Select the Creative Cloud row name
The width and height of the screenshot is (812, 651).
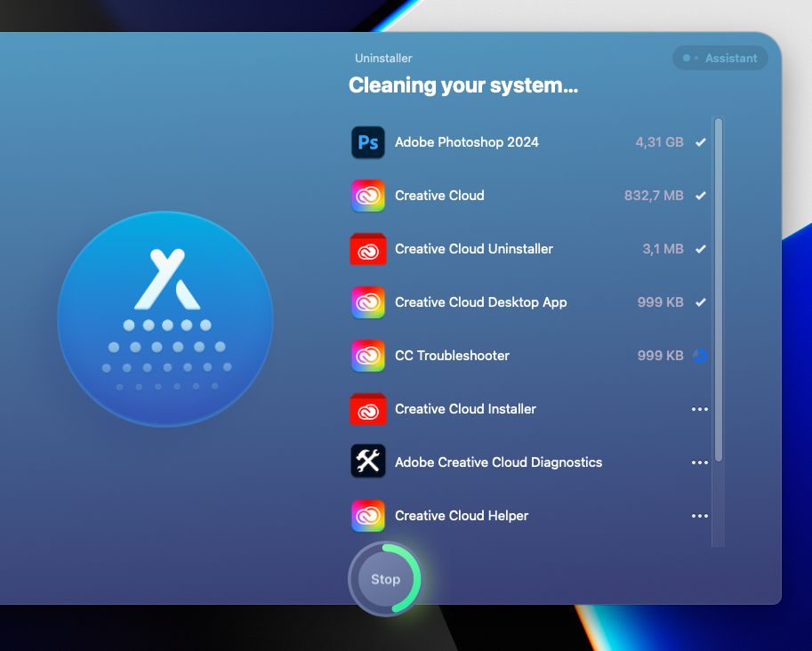coord(439,196)
